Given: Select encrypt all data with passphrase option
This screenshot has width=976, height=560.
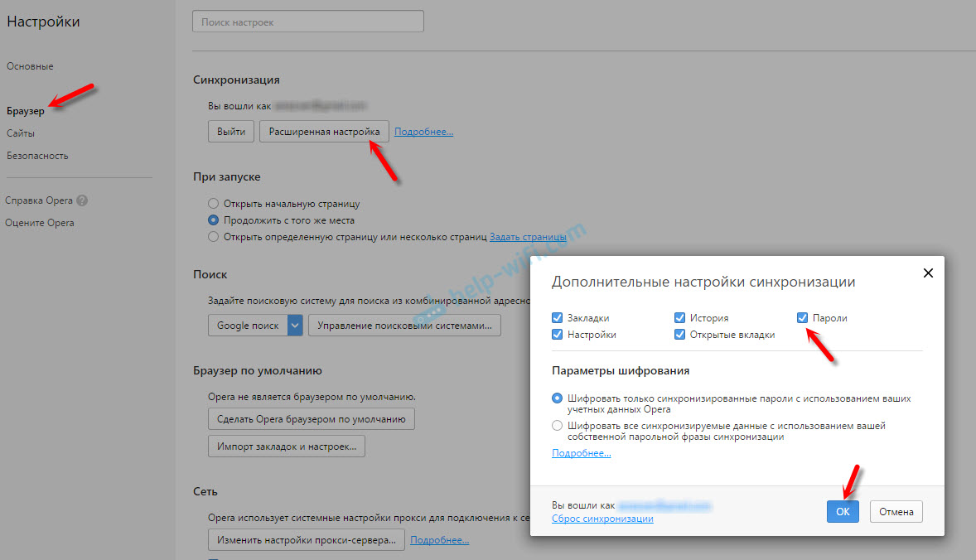Looking at the screenshot, I should [x=558, y=426].
